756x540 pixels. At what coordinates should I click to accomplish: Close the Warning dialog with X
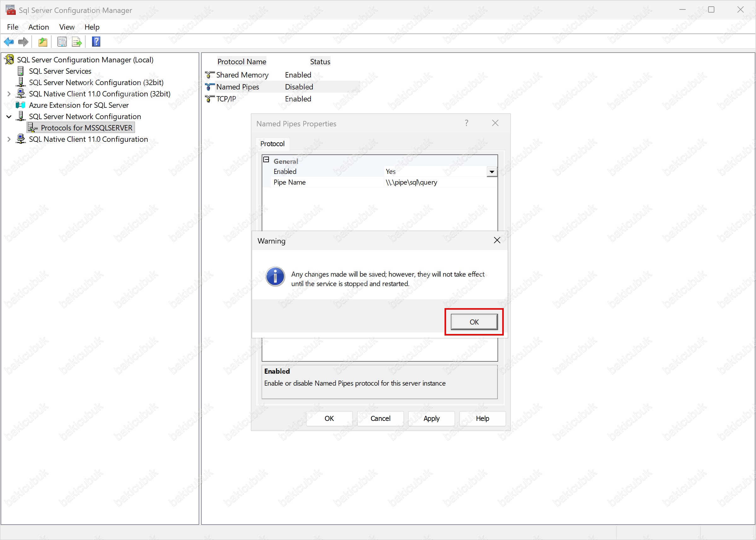pos(497,240)
